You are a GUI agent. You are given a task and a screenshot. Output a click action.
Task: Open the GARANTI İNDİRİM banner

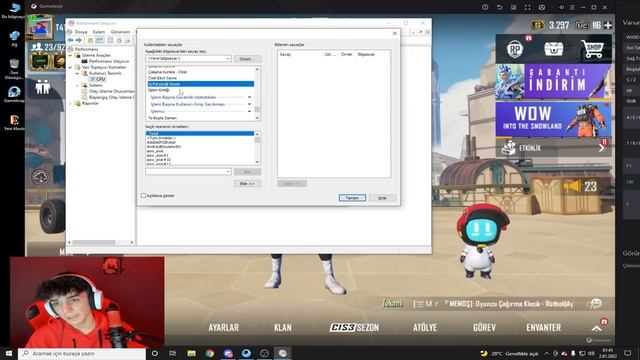553,81
